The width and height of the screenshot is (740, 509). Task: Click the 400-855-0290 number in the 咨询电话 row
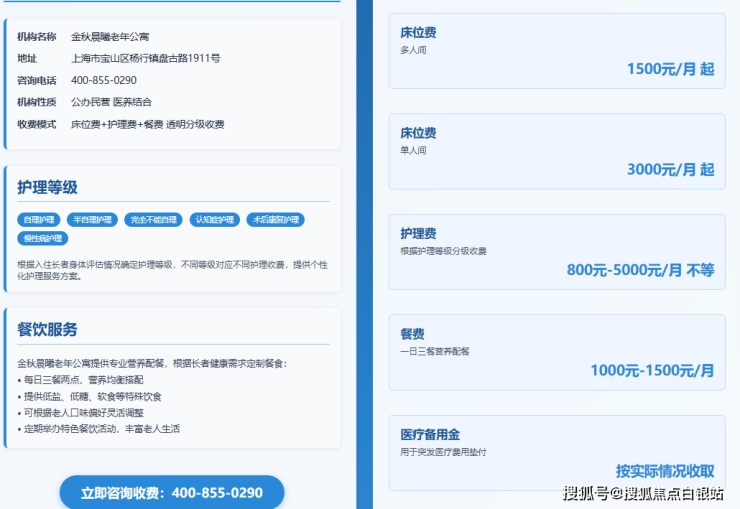[x=104, y=80]
